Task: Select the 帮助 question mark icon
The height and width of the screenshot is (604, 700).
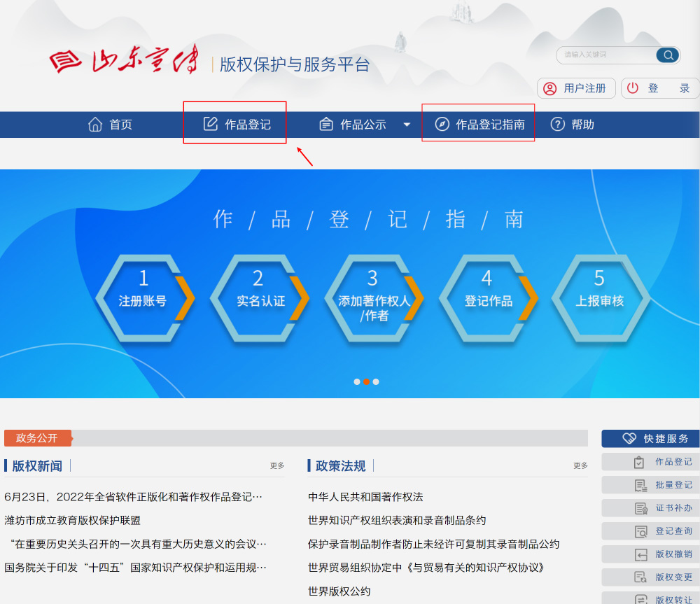Action: 556,123
